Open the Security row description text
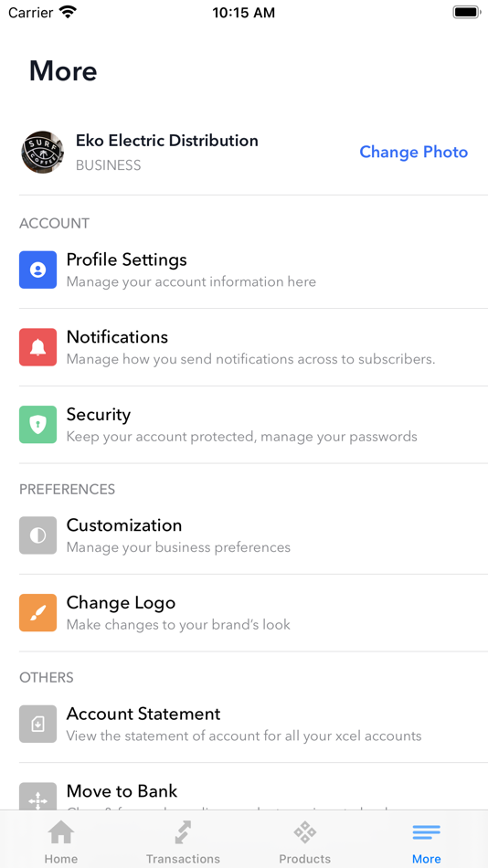The image size is (488, 868). [x=242, y=437]
